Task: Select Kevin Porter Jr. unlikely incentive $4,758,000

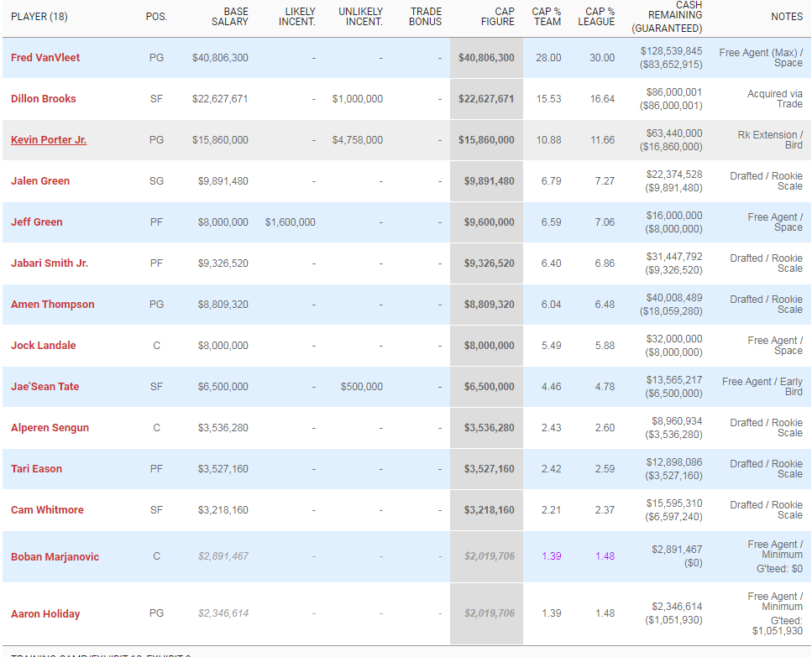Action: (358, 139)
